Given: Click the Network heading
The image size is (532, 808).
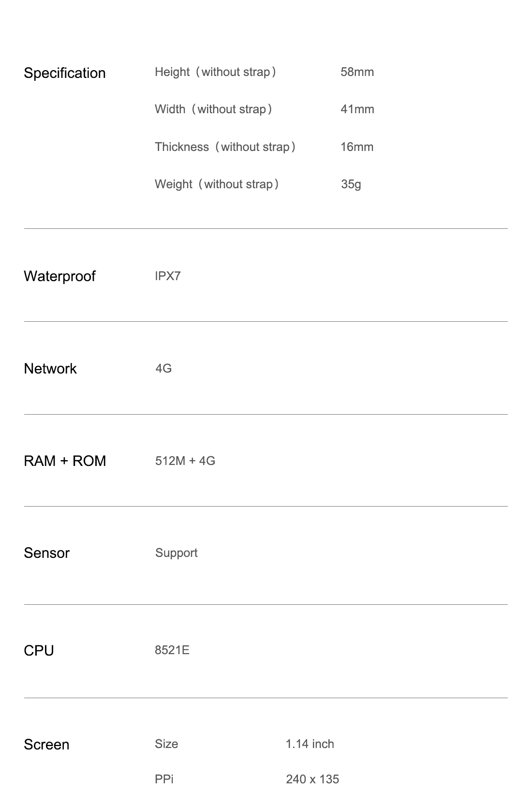Looking at the screenshot, I should coord(50,369).
